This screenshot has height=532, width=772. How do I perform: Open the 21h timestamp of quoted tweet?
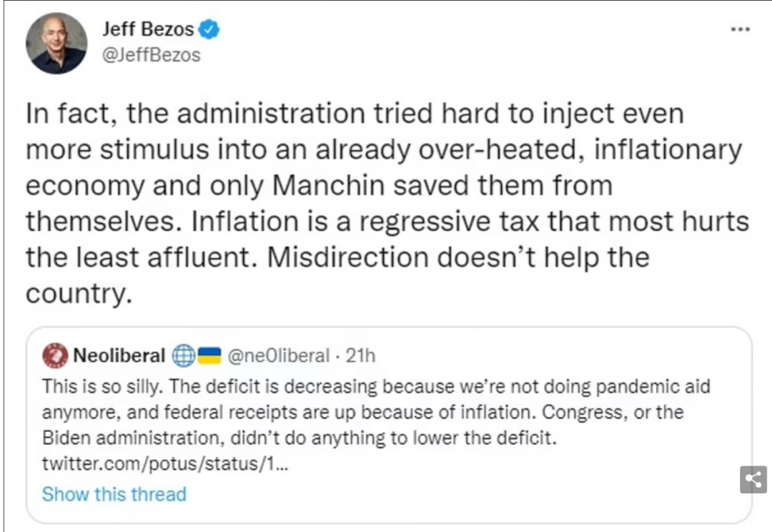(360, 355)
